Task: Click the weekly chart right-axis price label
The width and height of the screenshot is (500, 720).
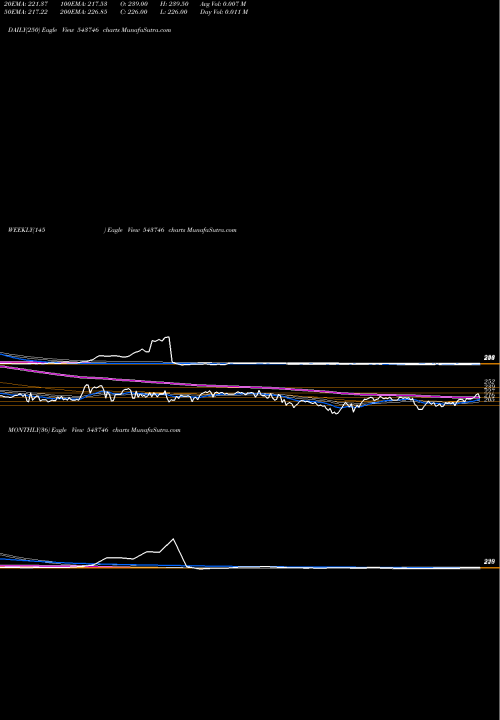Action: pos(489,358)
